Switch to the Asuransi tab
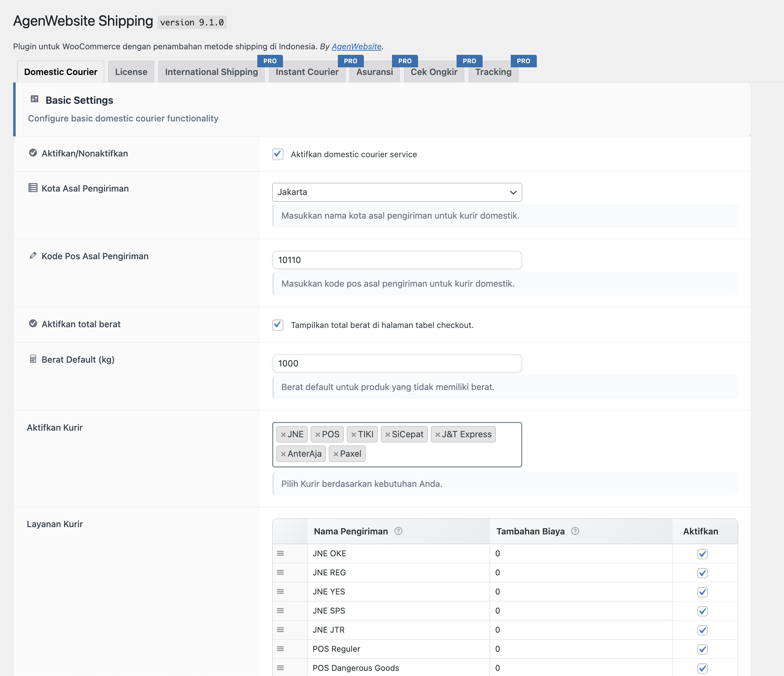Screen dimensions: 784x676 click(x=375, y=72)
